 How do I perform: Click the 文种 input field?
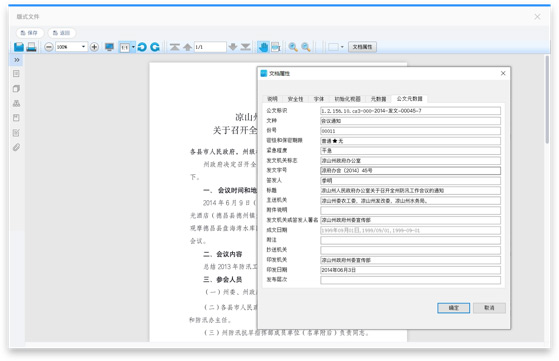410,121
